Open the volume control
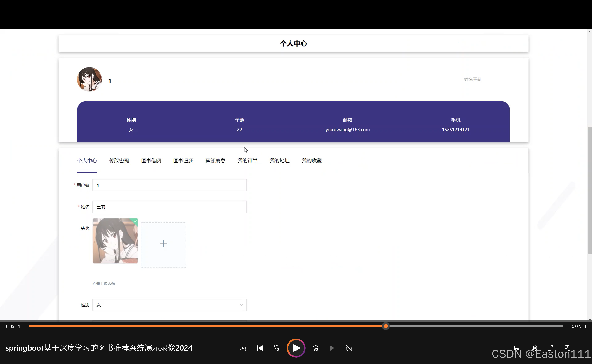 [x=534, y=348]
